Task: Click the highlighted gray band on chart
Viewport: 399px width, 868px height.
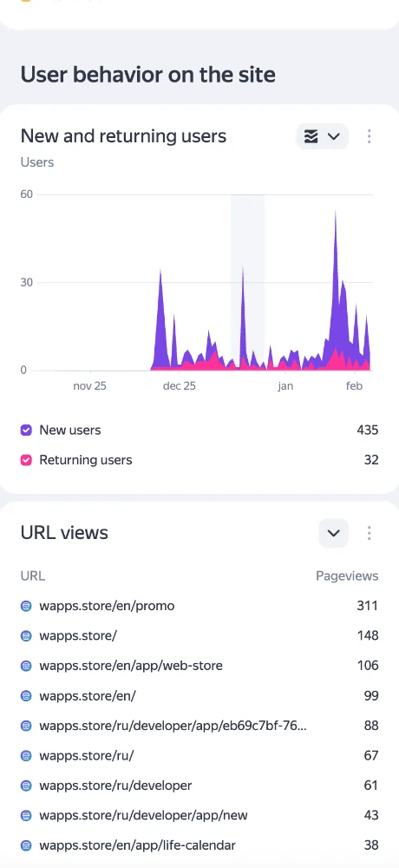Action: coord(247,282)
